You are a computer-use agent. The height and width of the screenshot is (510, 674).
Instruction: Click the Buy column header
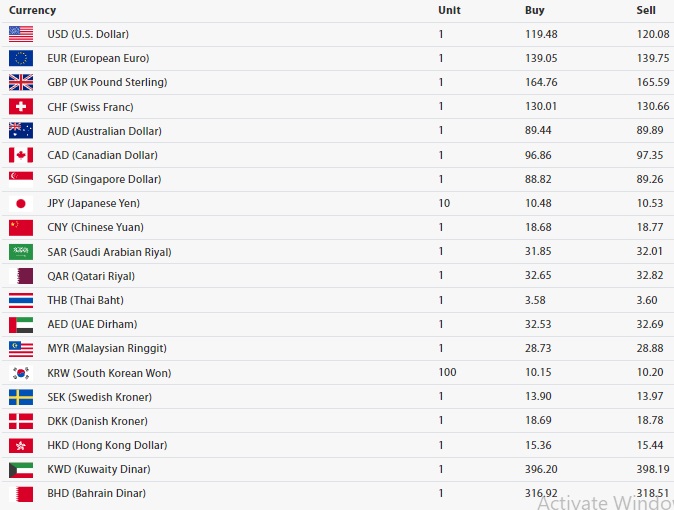click(534, 10)
